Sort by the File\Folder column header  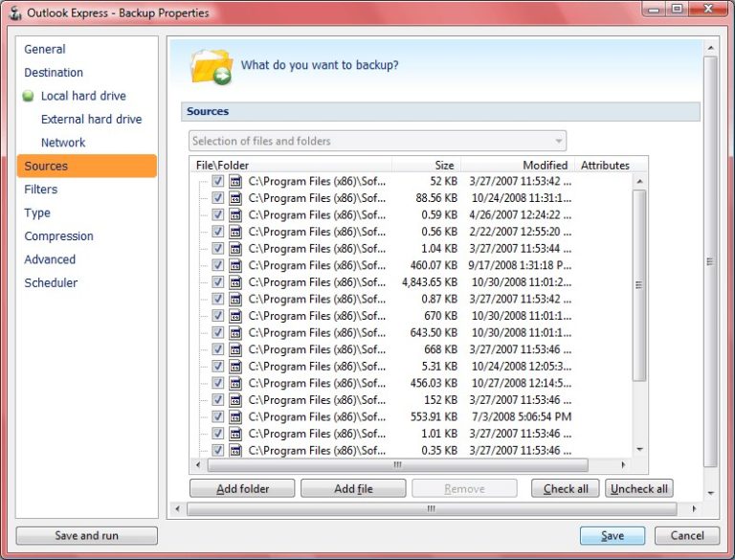coord(291,165)
